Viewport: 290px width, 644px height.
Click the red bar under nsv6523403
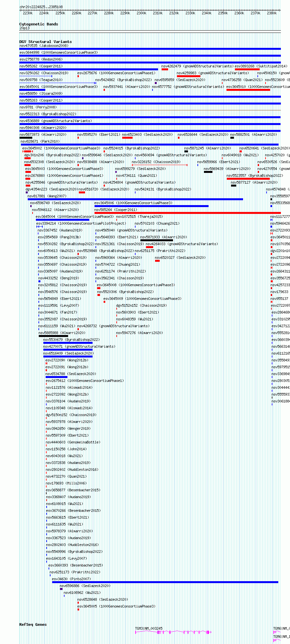click(x=127, y=138)
